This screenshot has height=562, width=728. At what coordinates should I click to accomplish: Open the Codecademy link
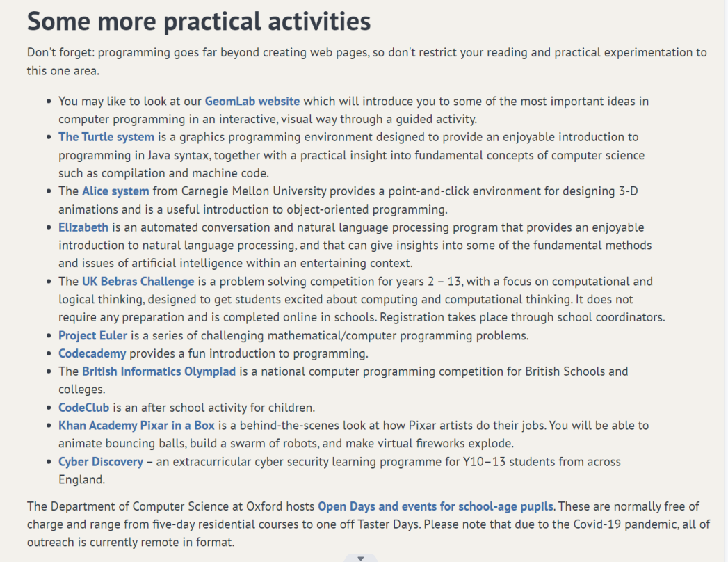click(92, 353)
